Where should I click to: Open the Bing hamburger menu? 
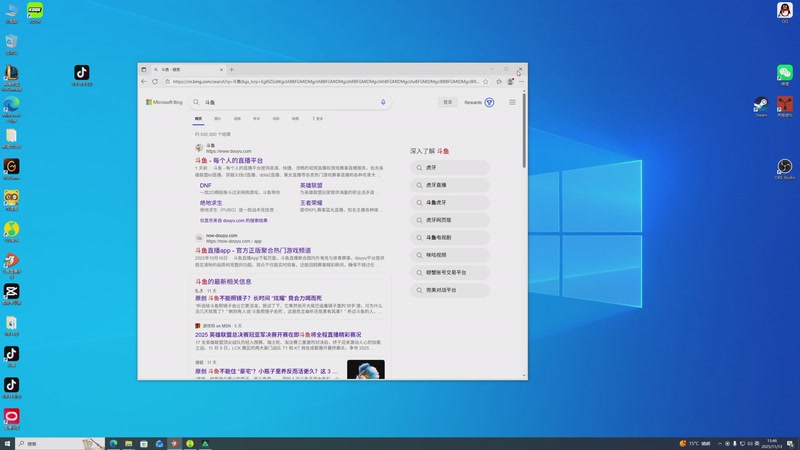pyautogui.click(x=512, y=103)
